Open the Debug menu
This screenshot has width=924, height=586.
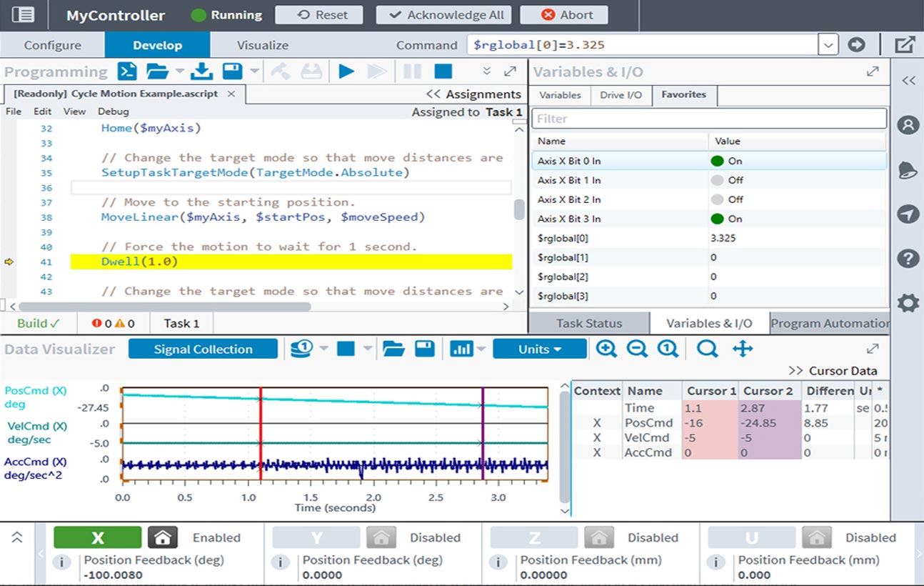pyautogui.click(x=113, y=111)
